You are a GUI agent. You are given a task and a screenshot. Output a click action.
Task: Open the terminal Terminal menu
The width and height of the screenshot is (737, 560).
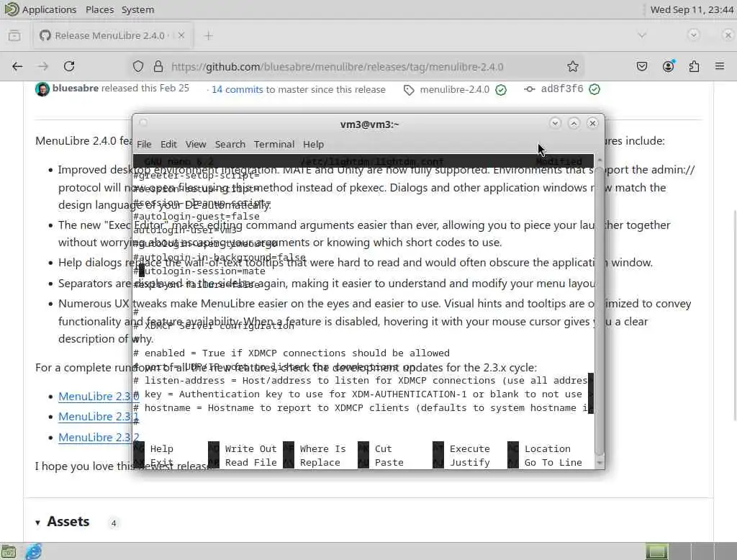(274, 145)
